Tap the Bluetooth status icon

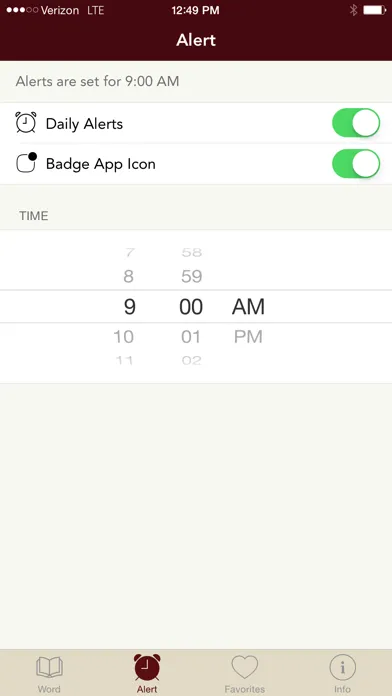[x=353, y=10]
